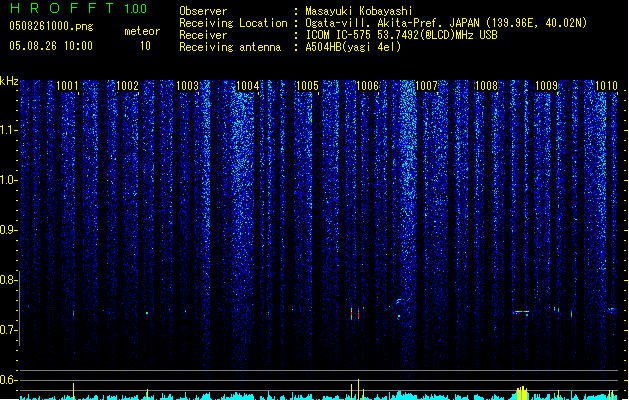The image size is (629, 400).
Task: Select the filename 0508261000.png
Action: click(x=51, y=26)
